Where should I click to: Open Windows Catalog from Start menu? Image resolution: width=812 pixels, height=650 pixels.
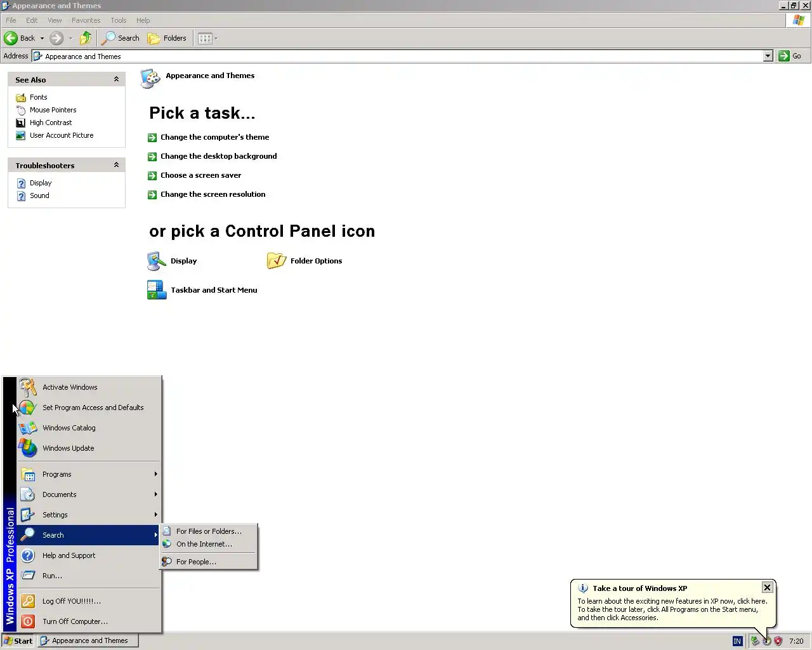[89, 428]
